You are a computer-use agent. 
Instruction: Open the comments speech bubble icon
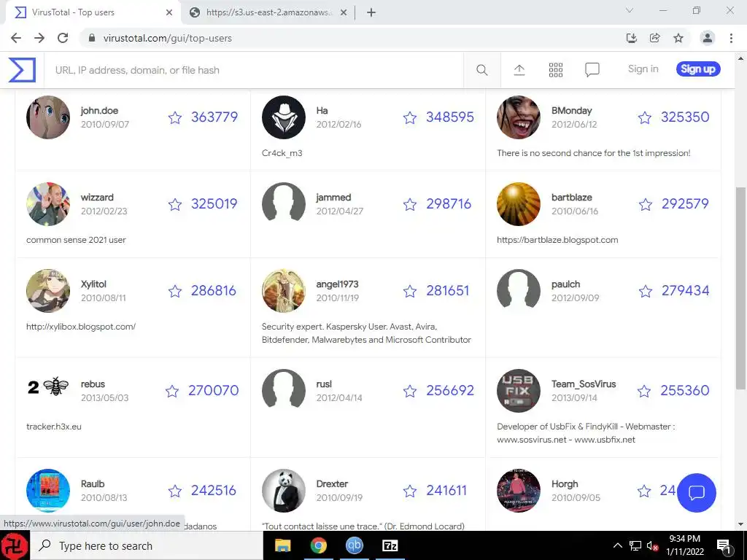click(592, 70)
